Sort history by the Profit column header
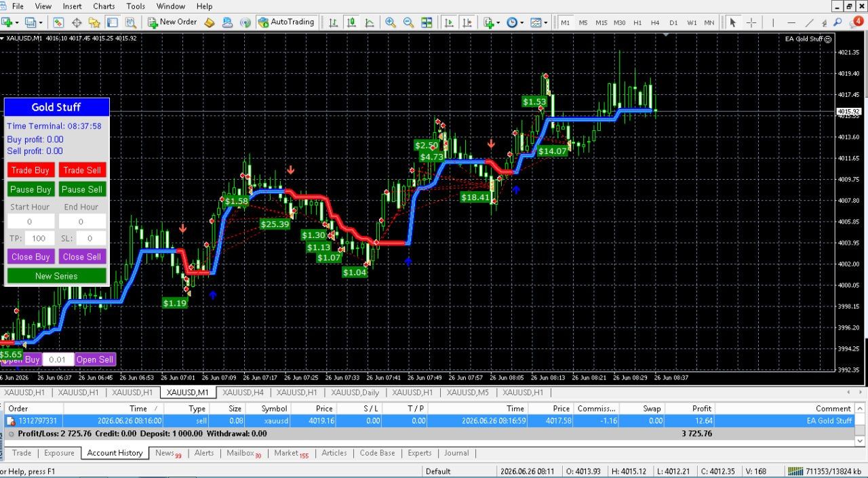This screenshot has height=478, width=868. [690, 408]
